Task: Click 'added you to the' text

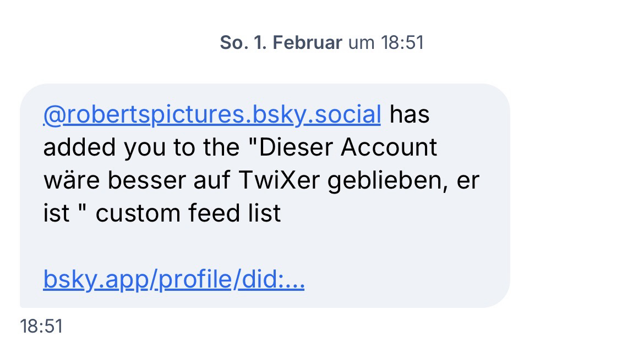Action: [x=139, y=147]
